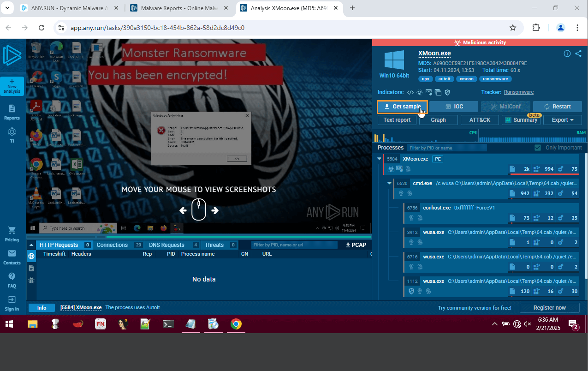Screen dimensions: 588x371
Task: Collapse the XMoon.exe process tree
Action: [x=379, y=159]
